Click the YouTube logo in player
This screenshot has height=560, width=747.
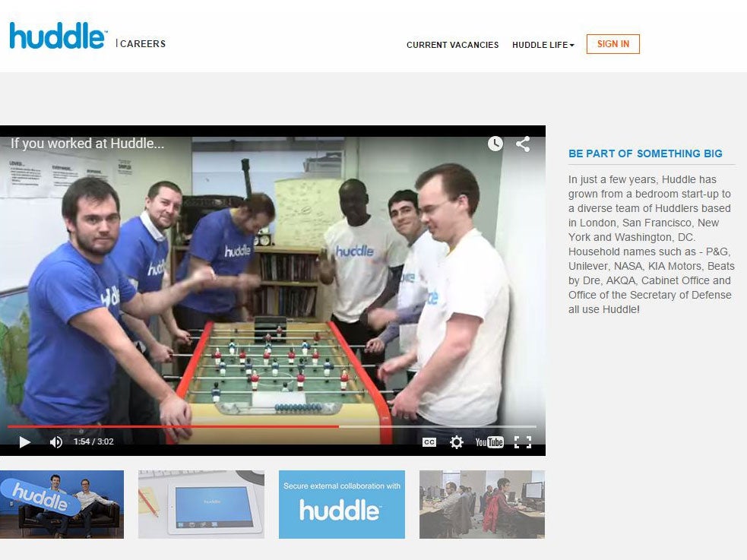pyautogui.click(x=489, y=442)
